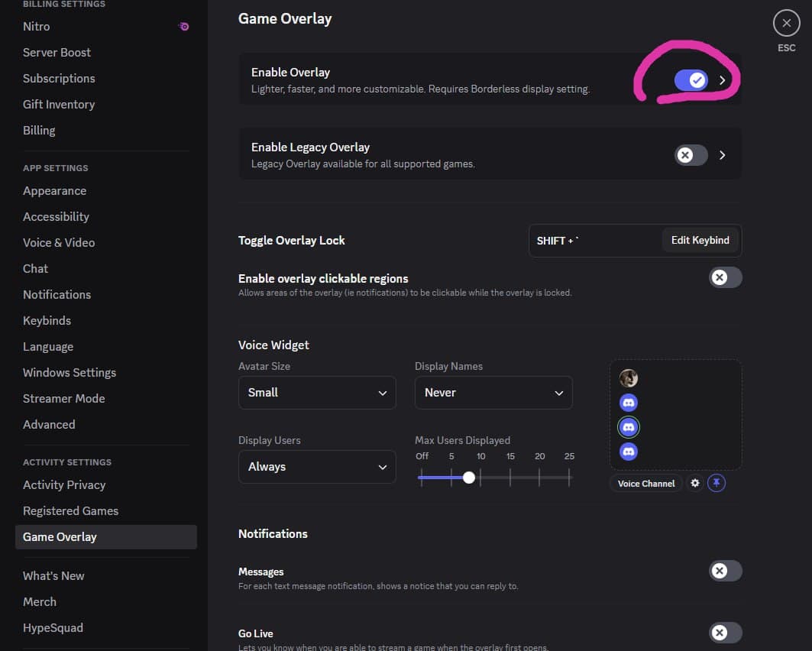812x651 pixels.
Task: Click the Max Users Displayed slider handle
Action: click(x=469, y=478)
